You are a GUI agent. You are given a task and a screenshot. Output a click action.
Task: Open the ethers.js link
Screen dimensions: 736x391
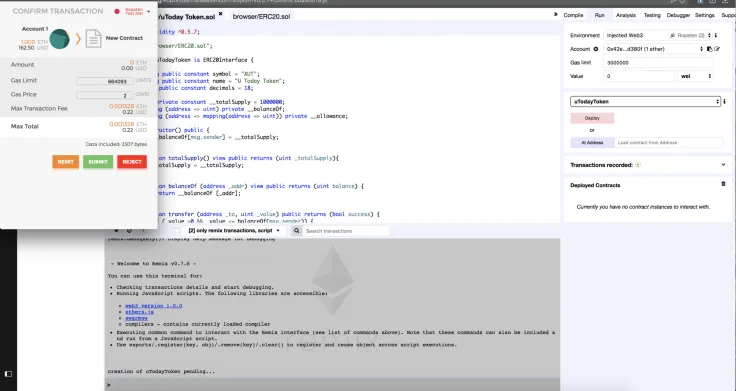[x=139, y=312]
